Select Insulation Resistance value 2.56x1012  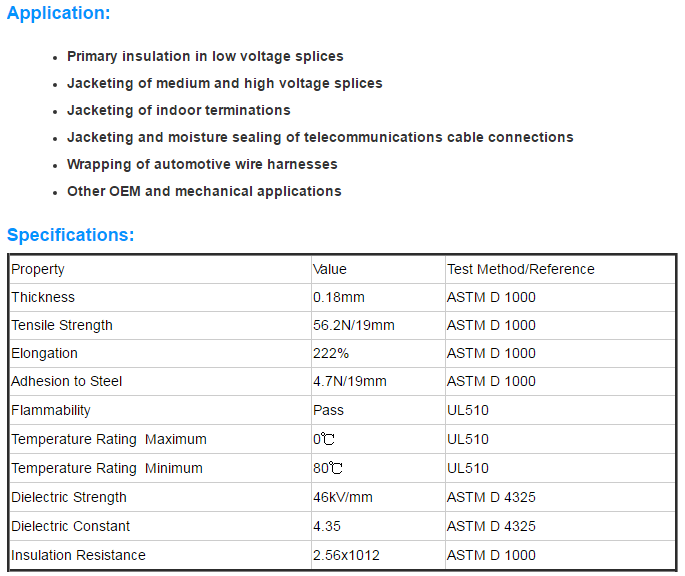[346, 555]
